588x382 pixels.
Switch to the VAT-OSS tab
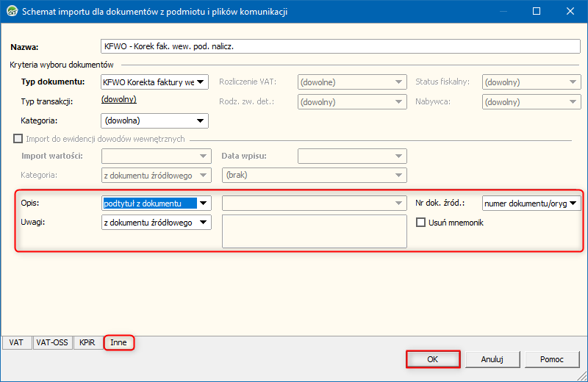(x=52, y=342)
